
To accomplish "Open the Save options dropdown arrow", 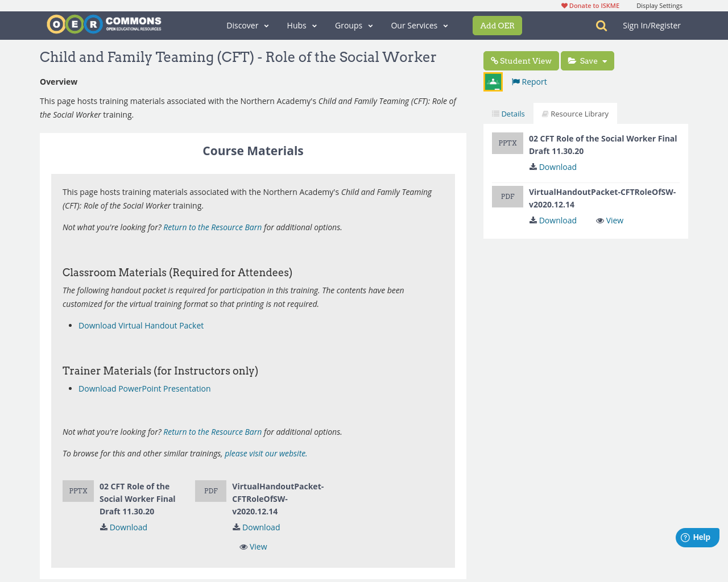I will pyautogui.click(x=605, y=60).
